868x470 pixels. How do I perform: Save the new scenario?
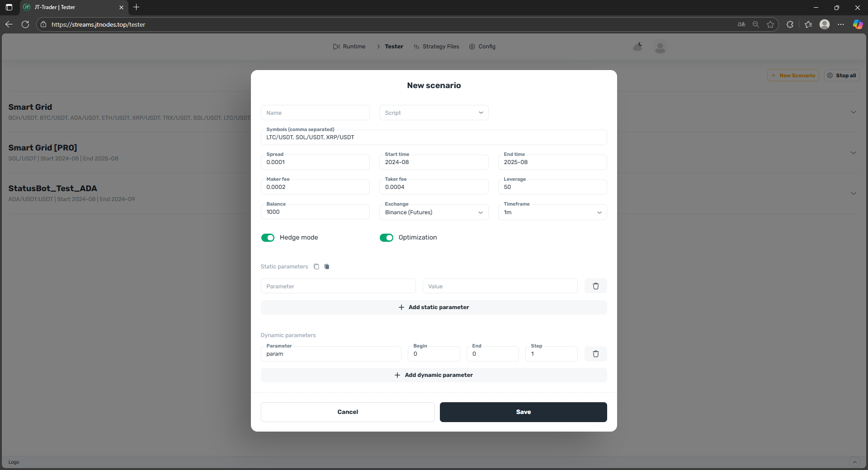coord(523,412)
